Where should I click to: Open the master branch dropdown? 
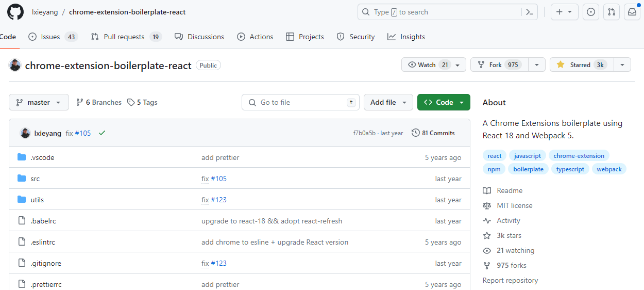39,103
